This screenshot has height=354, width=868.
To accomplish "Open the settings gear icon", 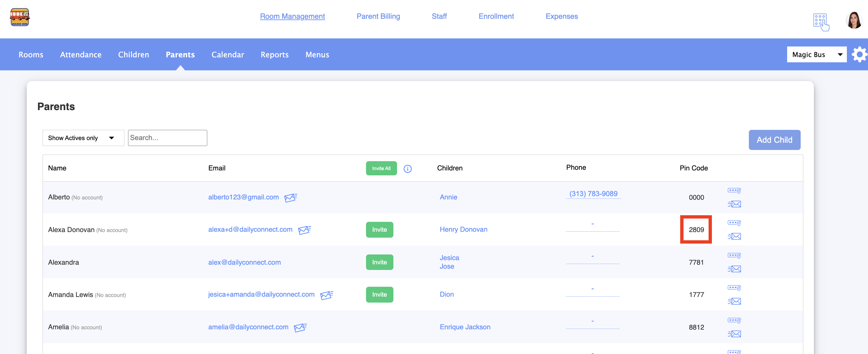I will click(x=859, y=54).
